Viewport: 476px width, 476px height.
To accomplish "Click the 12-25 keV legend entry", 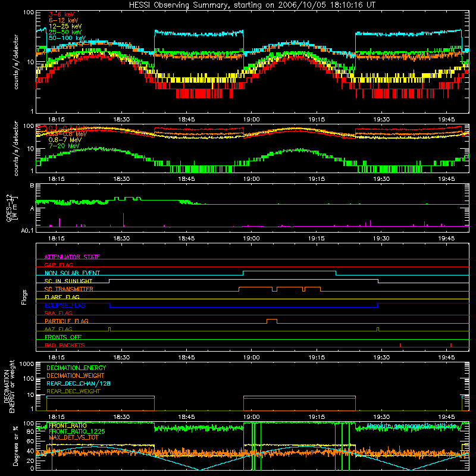I will point(65,26).
